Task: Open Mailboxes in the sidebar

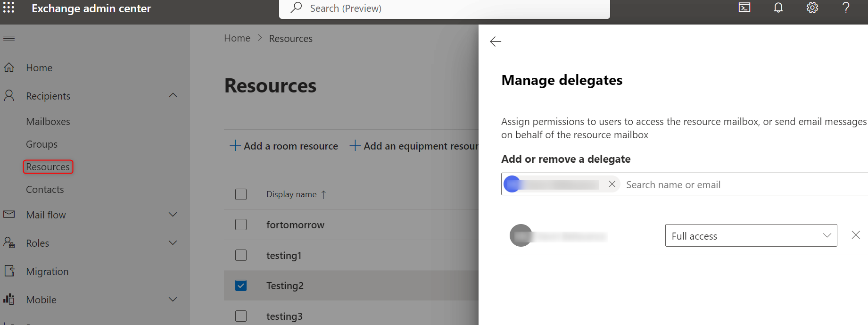Action: point(48,122)
